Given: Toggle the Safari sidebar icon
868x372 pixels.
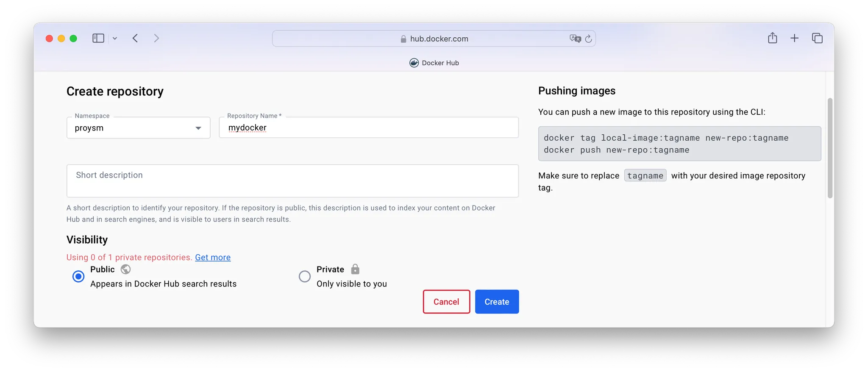Looking at the screenshot, I should [98, 38].
